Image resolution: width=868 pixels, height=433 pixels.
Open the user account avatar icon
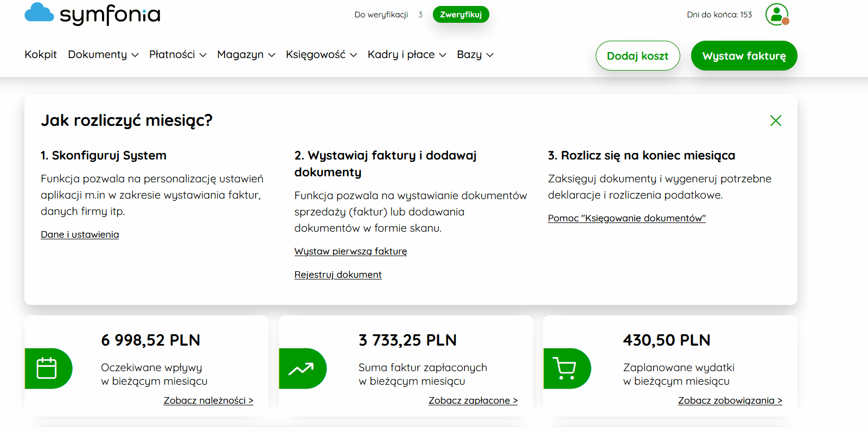click(x=777, y=15)
